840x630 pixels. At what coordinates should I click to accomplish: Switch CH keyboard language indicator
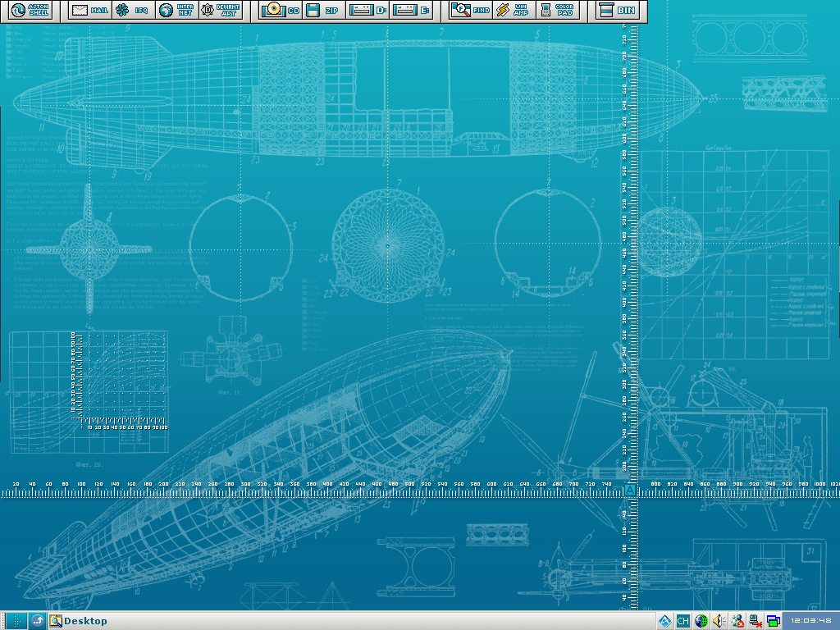click(682, 621)
